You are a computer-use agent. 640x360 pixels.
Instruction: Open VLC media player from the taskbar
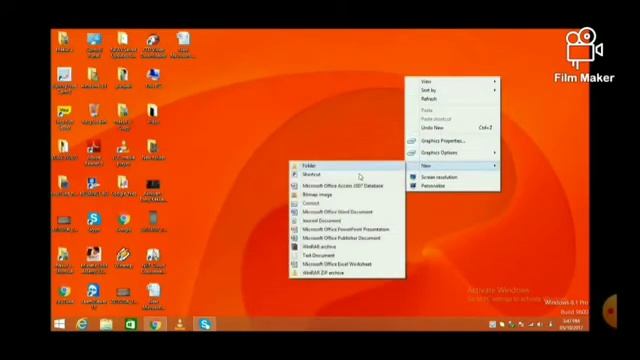click(x=180, y=324)
